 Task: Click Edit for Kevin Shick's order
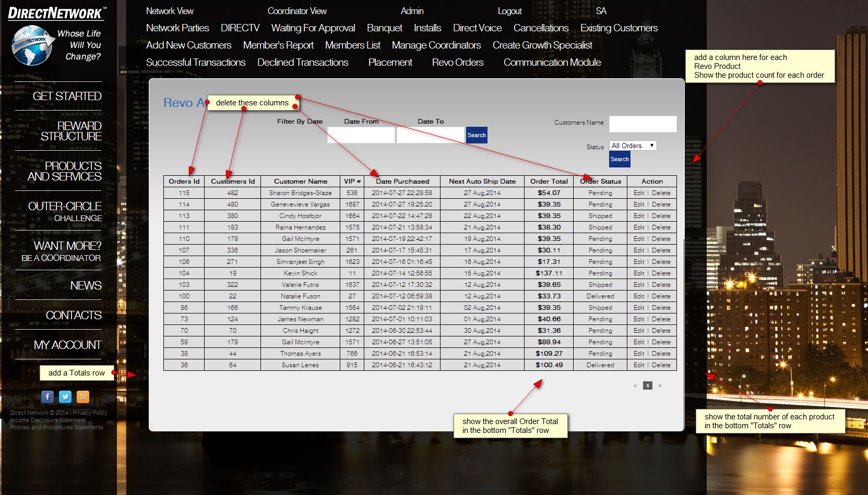[x=639, y=273]
